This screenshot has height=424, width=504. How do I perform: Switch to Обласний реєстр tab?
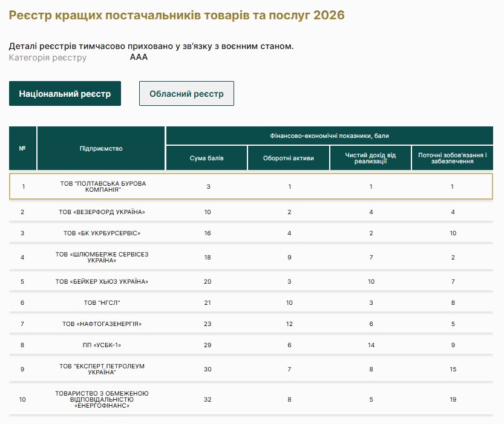pos(186,94)
